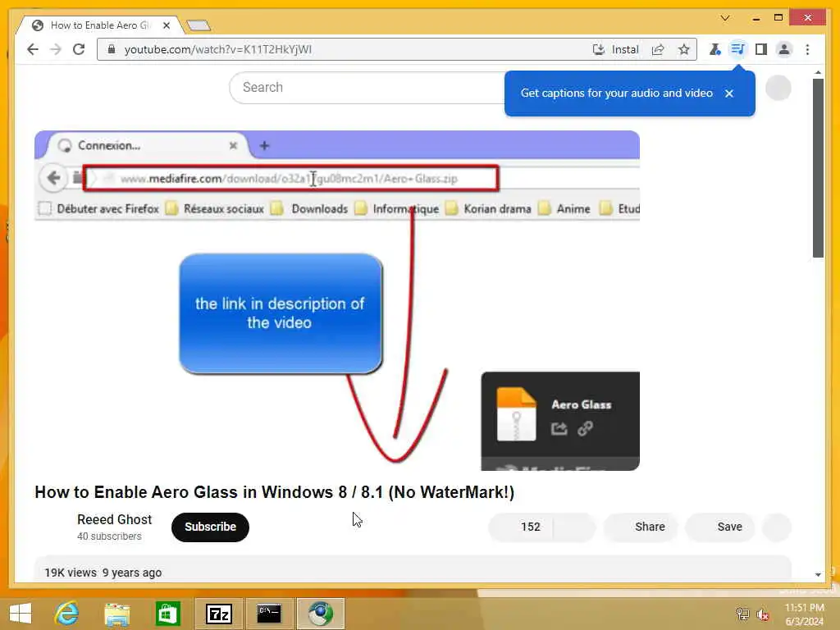Open 7-Zip from taskbar

[x=218, y=614]
